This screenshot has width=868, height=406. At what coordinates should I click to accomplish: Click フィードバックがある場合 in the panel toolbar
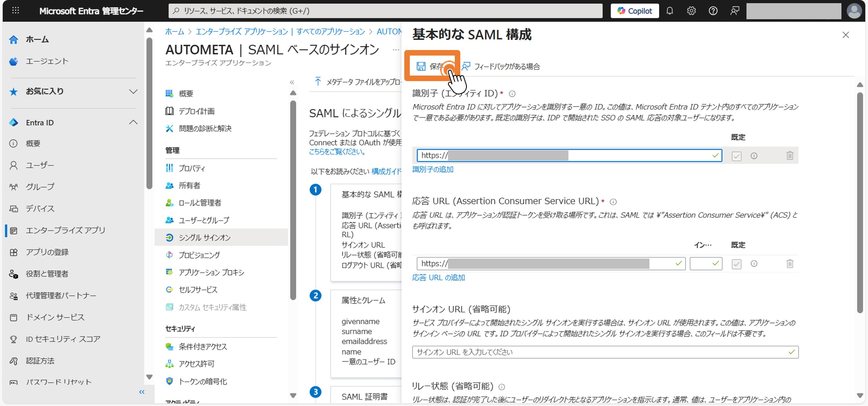click(501, 66)
